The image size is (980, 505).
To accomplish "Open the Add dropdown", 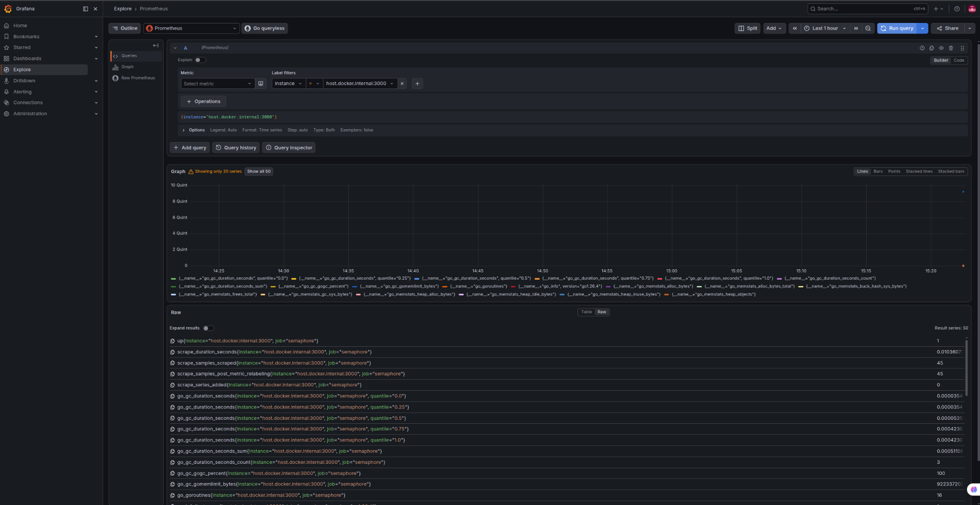I will coord(774,28).
